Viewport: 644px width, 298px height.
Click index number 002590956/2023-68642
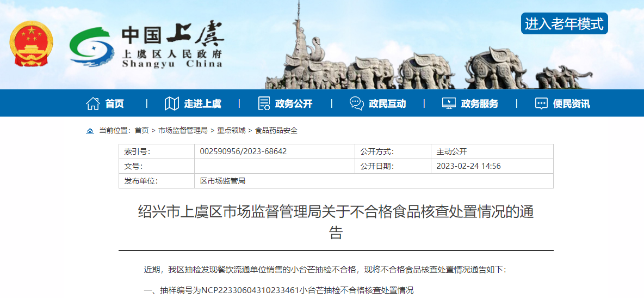click(243, 151)
